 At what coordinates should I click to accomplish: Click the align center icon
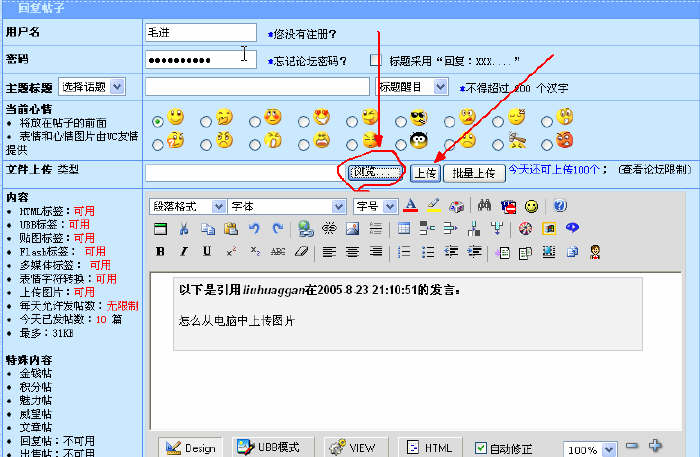(352, 252)
